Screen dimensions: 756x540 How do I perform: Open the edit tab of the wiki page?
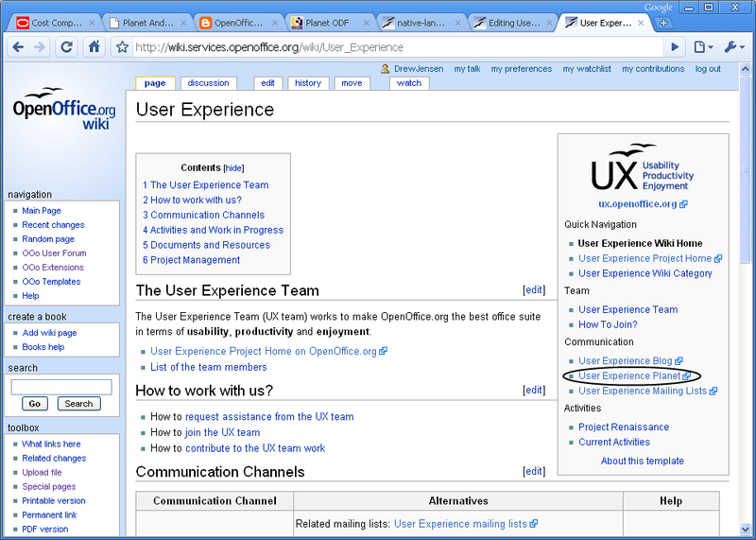click(x=268, y=83)
